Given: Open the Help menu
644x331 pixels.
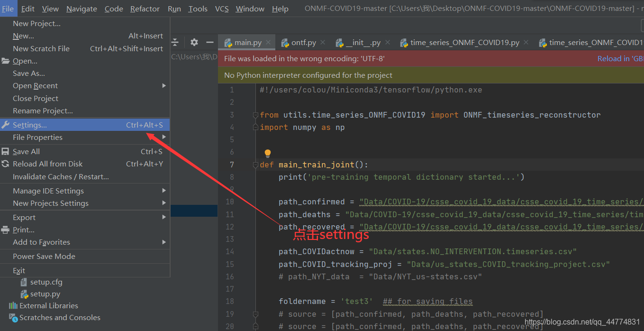Looking at the screenshot, I should [280, 9].
